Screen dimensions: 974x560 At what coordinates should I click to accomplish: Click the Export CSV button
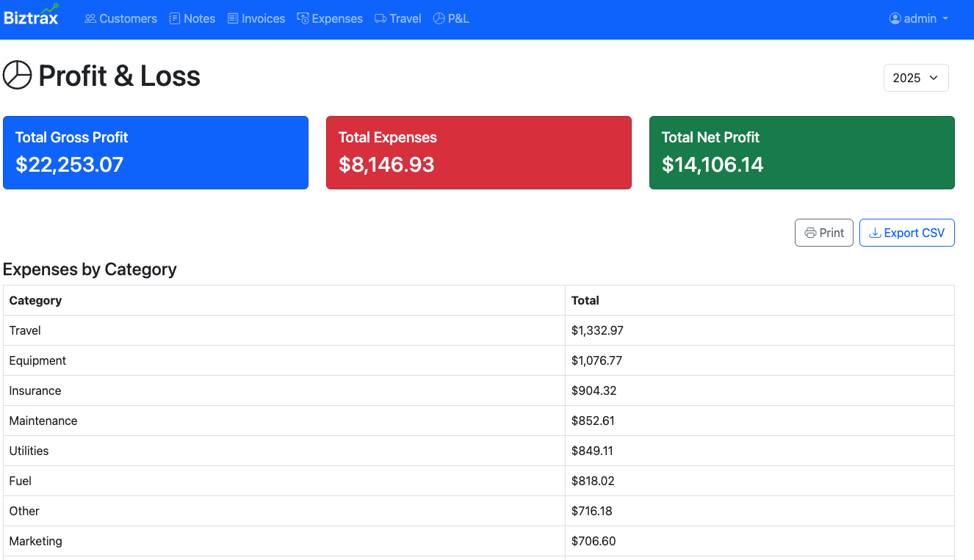pyautogui.click(x=907, y=232)
